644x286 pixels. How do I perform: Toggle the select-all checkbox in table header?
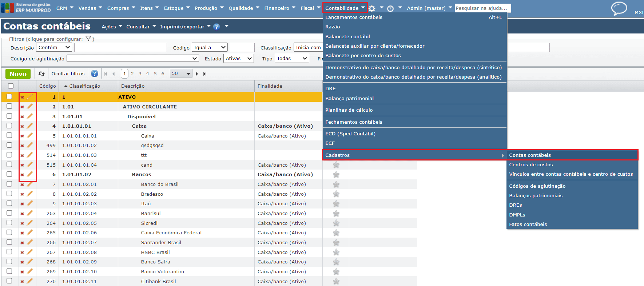coord(11,86)
